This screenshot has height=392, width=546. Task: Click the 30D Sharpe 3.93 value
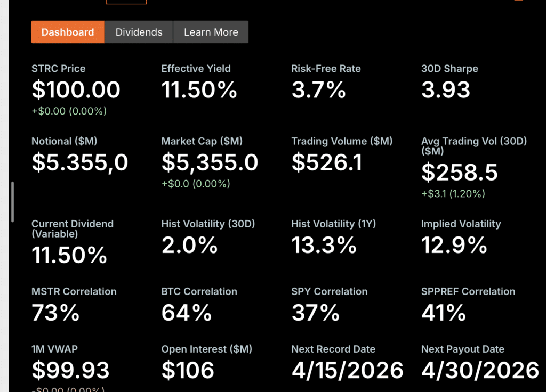point(446,90)
